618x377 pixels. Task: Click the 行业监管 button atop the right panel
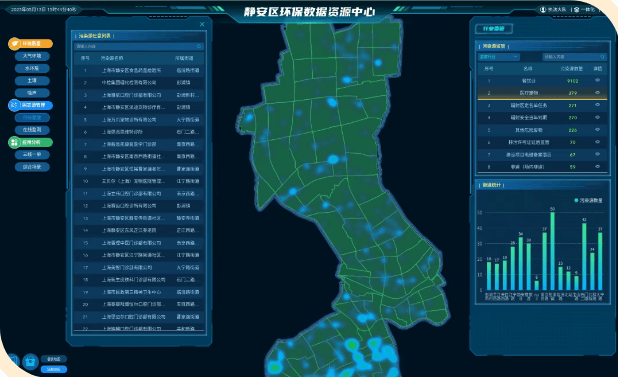coord(494,29)
